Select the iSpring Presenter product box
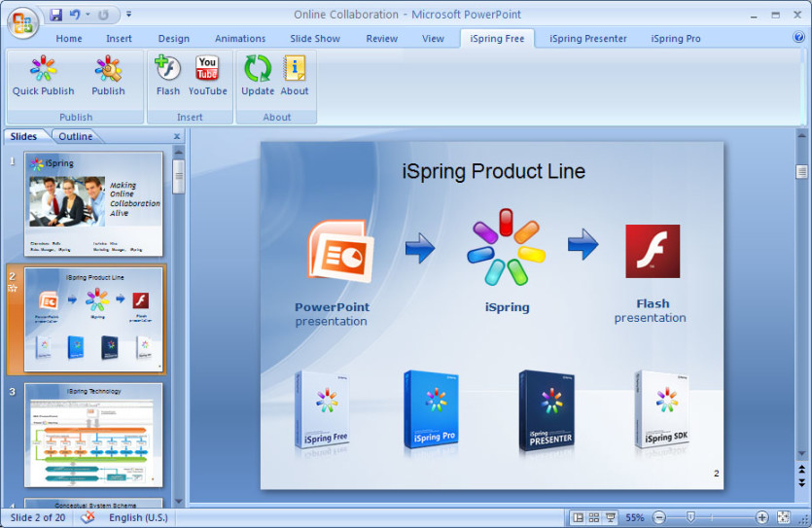Viewport: 812px width, 528px height. coord(547,410)
